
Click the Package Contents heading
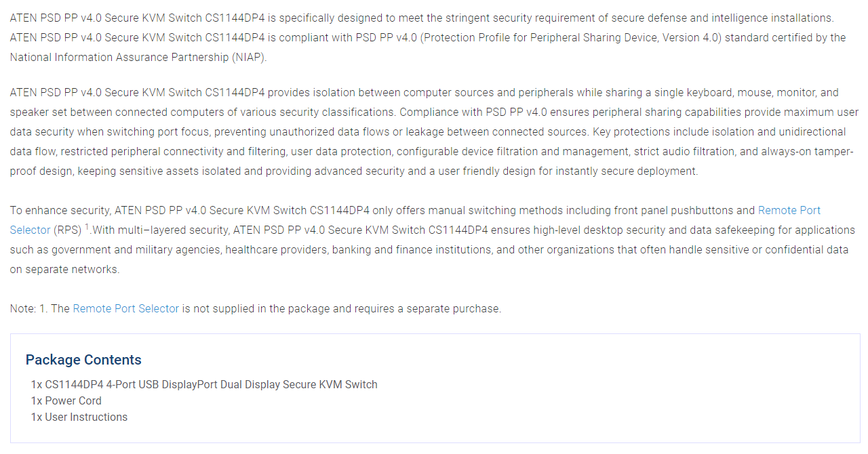(x=83, y=360)
